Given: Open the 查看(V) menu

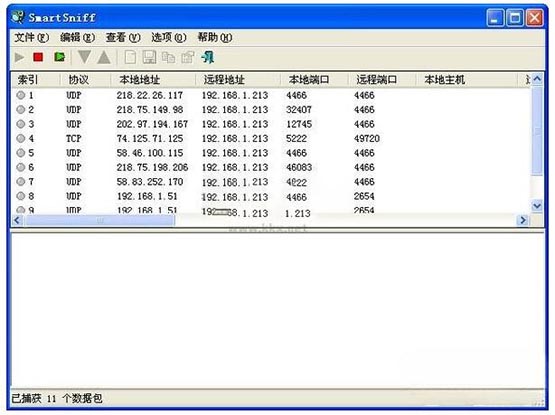Looking at the screenshot, I should (123, 37).
